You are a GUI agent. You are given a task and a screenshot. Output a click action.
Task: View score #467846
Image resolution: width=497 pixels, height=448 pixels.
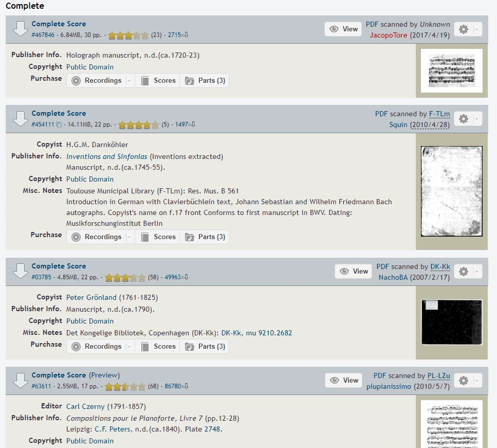[x=343, y=29]
